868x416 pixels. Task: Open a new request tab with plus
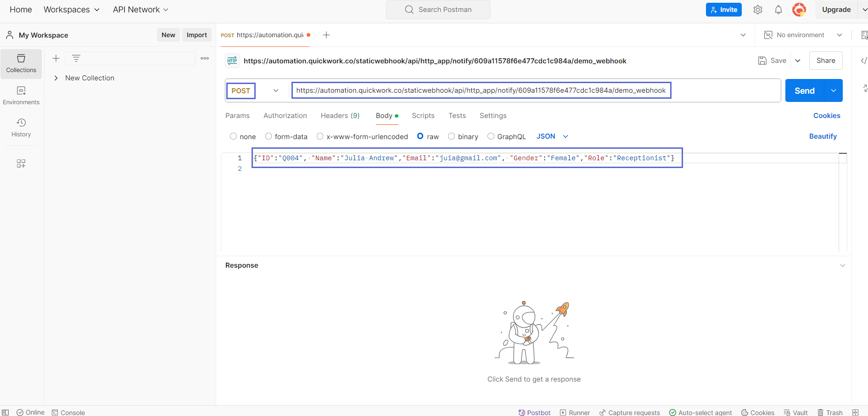(326, 35)
